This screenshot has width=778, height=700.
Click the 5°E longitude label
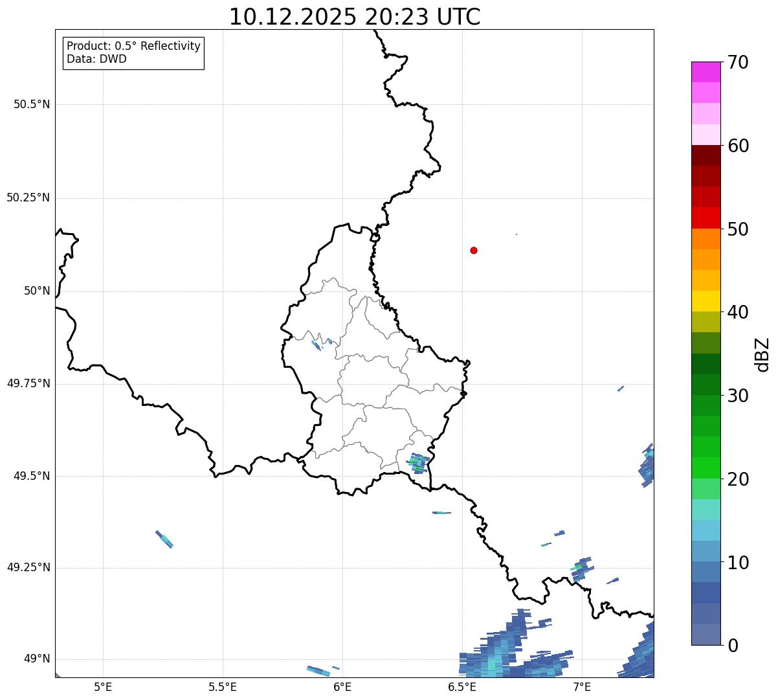tap(103, 686)
